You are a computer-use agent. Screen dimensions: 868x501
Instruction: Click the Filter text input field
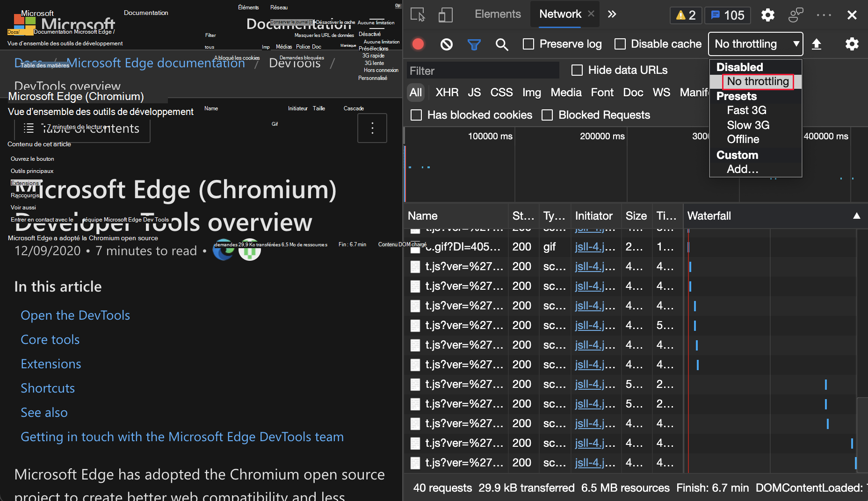point(483,71)
